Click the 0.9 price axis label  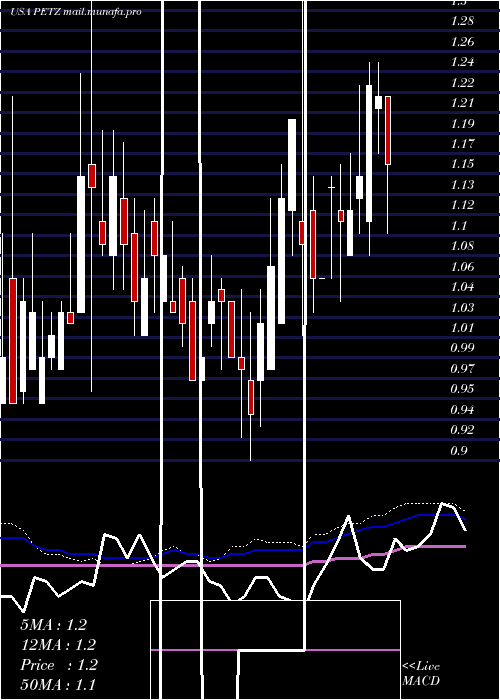pyautogui.click(x=459, y=450)
